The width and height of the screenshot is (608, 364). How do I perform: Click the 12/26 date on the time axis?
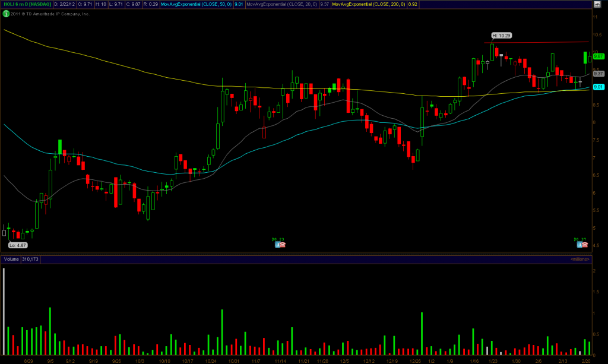pyautogui.click(x=415, y=361)
